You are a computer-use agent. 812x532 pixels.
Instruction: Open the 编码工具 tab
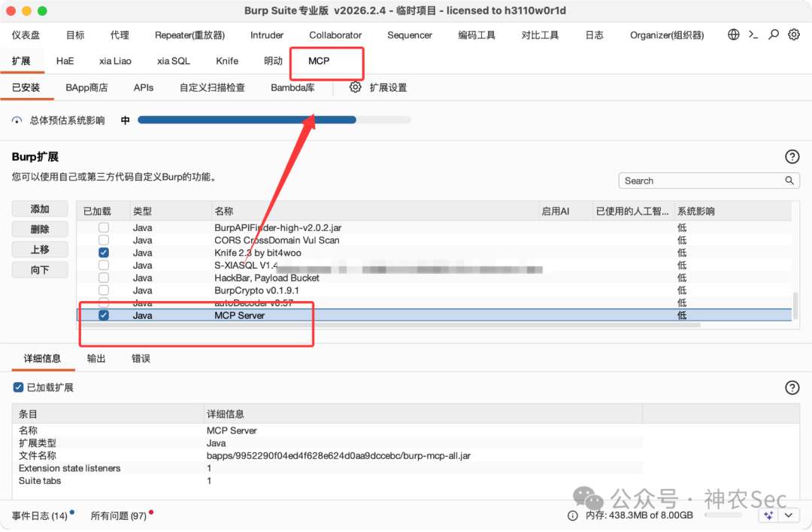[x=477, y=35]
